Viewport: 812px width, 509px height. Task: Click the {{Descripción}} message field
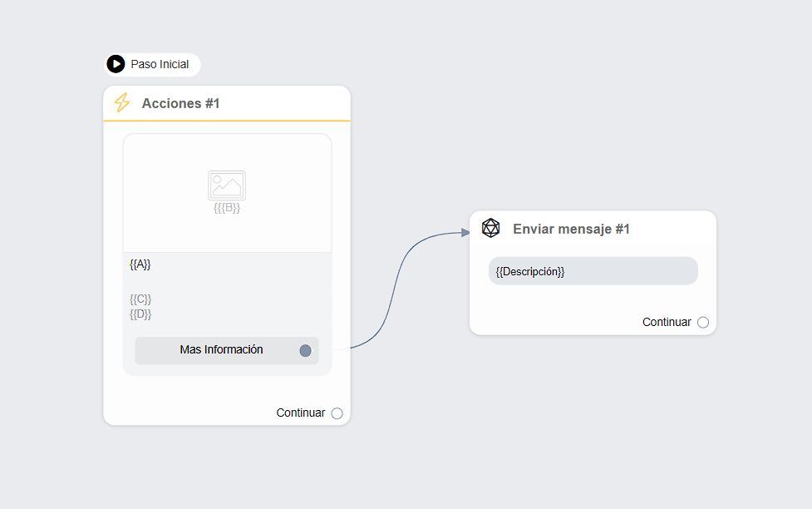point(593,271)
